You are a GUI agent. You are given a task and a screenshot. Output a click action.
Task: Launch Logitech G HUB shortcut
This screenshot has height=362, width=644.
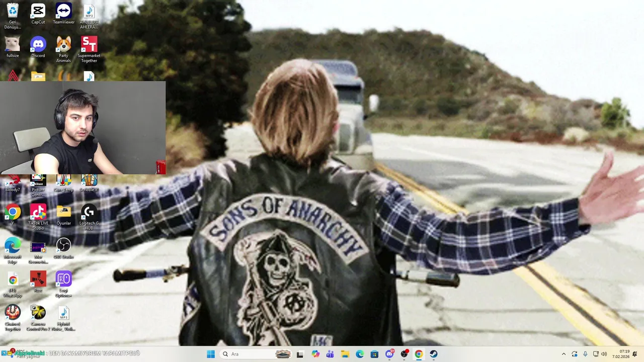coord(89,217)
